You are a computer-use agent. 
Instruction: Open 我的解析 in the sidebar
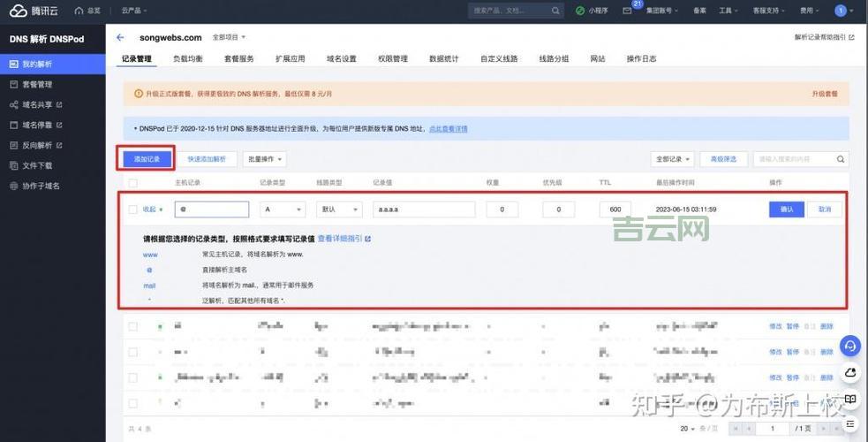pos(53,65)
